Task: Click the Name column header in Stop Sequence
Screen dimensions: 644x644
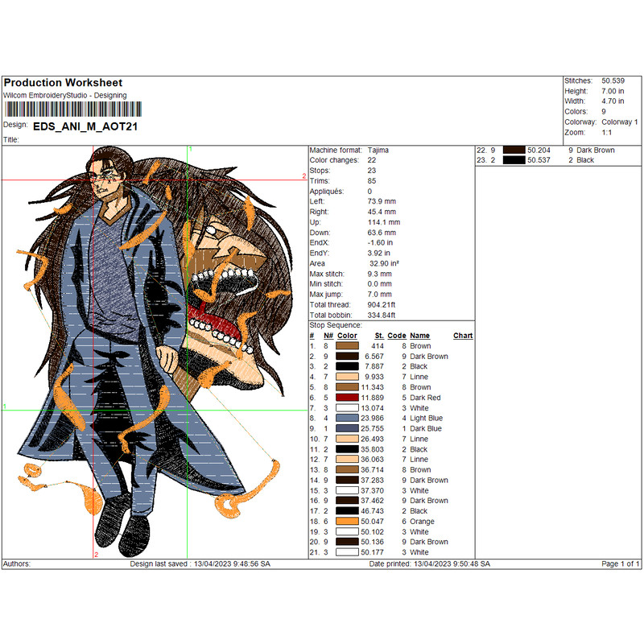Action: click(419, 336)
